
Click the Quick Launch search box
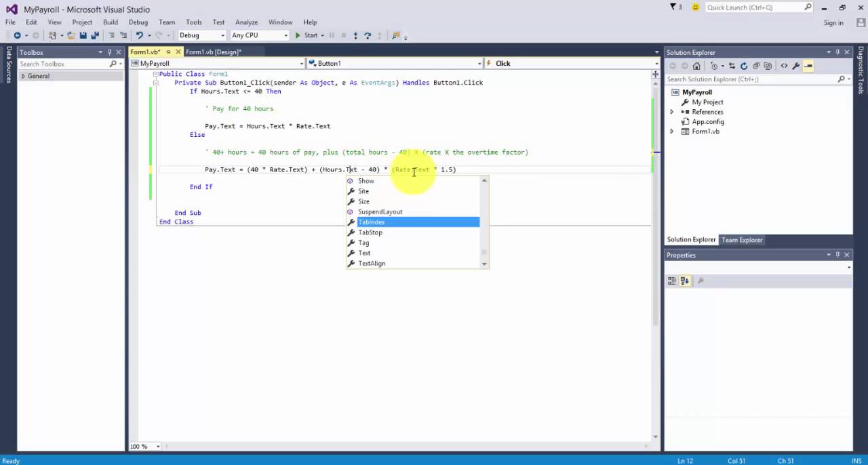click(x=759, y=7)
